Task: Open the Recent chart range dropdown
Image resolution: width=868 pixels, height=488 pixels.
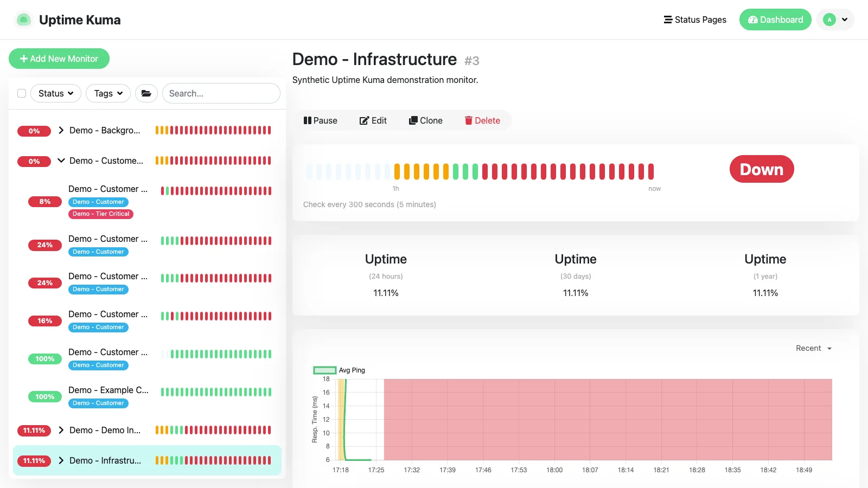Action: (814, 348)
